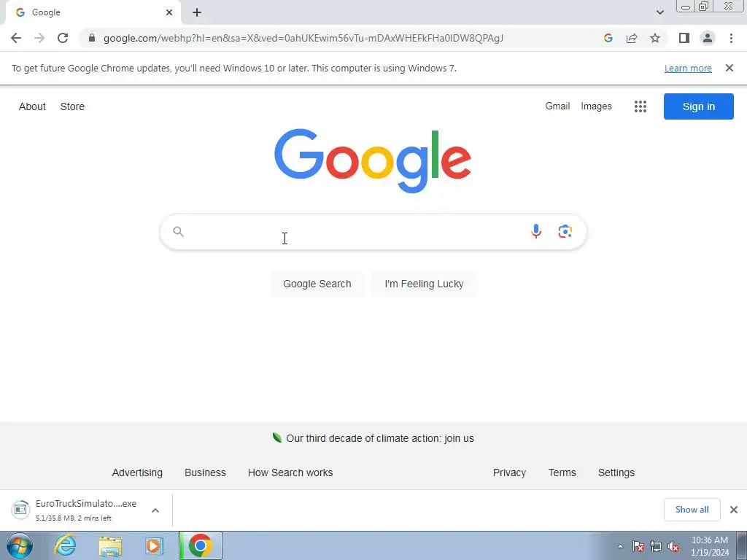
Task: Click the share page icon in address bar
Action: pyautogui.click(x=632, y=38)
